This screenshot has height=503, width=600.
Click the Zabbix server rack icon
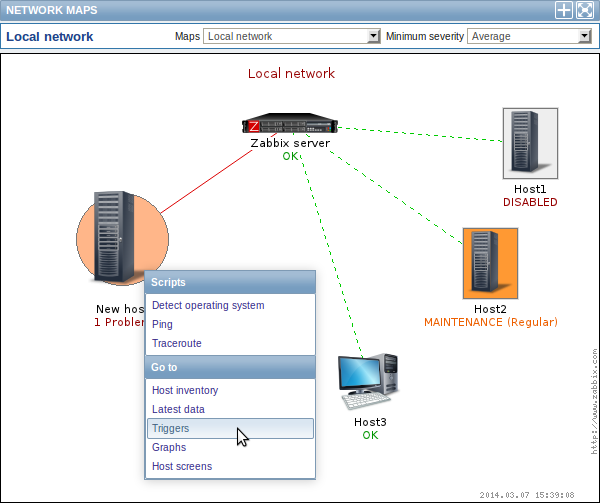point(290,123)
